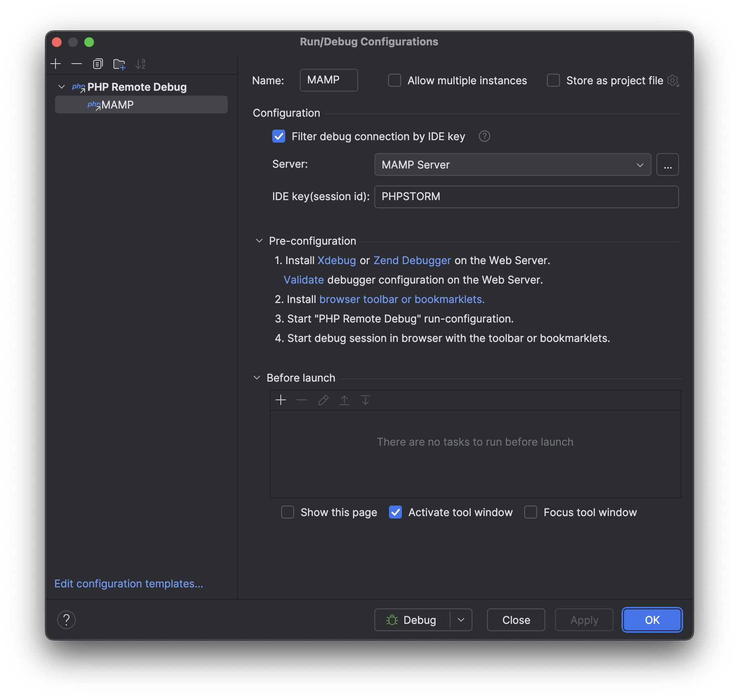Enable Allow multiple instances

394,80
